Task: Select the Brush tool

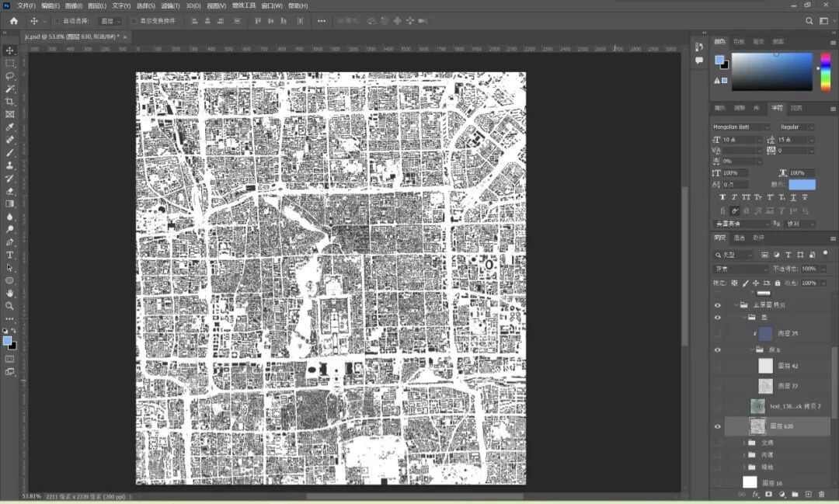Action: pyautogui.click(x=9, y=152)
